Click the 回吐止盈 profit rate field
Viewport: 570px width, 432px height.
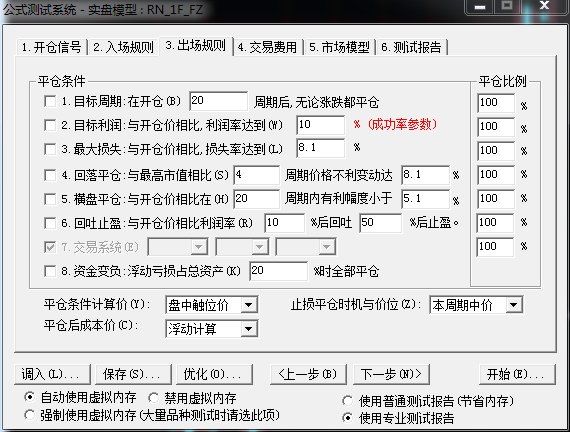pyautogui.click(x=285, y=223)
